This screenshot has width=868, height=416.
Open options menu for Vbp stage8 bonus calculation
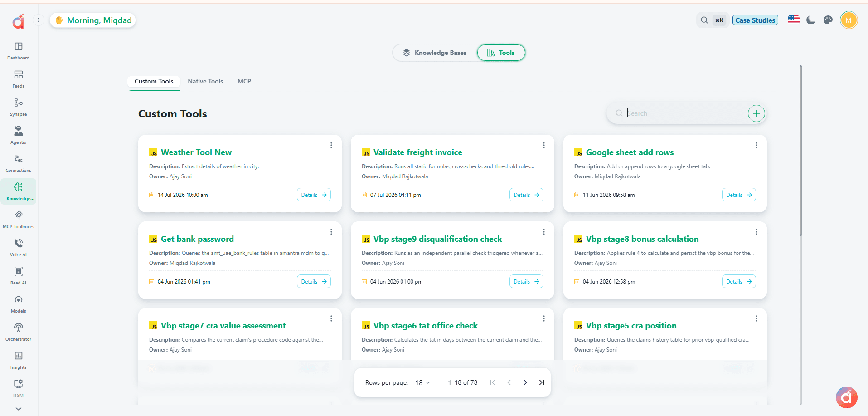(756, 232)
